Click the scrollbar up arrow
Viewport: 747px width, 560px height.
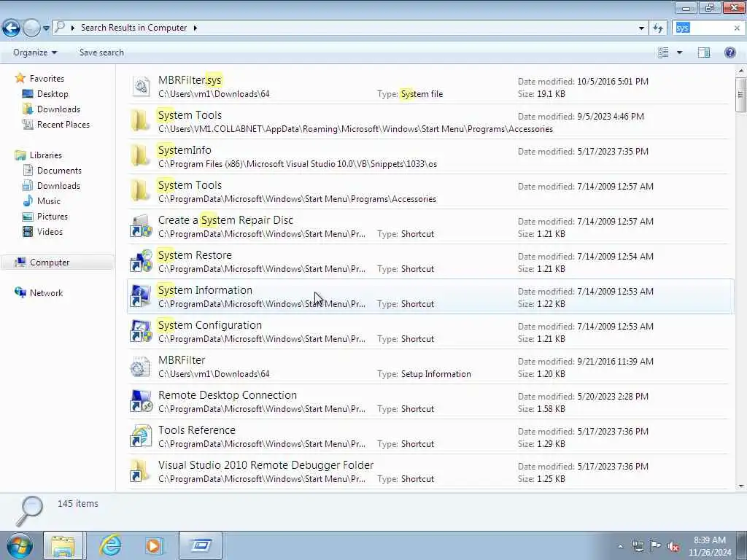click(740, 71)
